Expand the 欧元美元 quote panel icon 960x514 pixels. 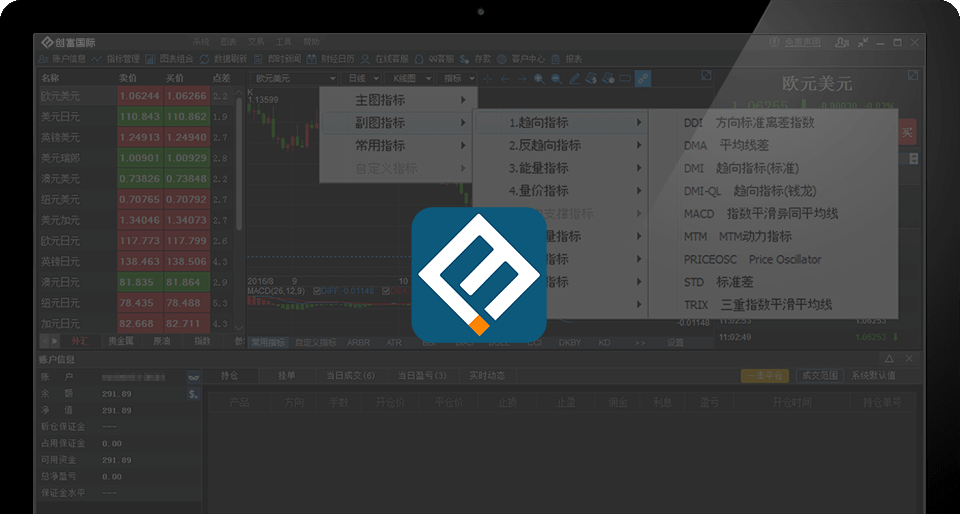coord(913,75)
